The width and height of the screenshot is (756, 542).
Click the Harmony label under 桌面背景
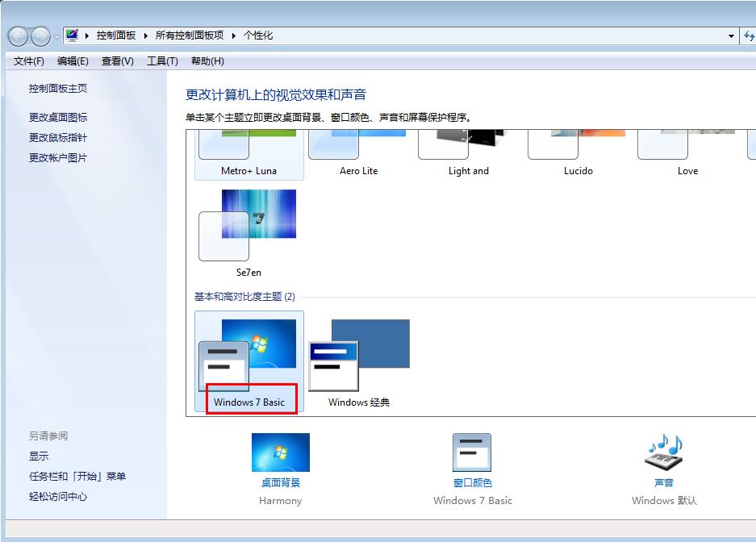pyautogui.click(x=280, y=501)
